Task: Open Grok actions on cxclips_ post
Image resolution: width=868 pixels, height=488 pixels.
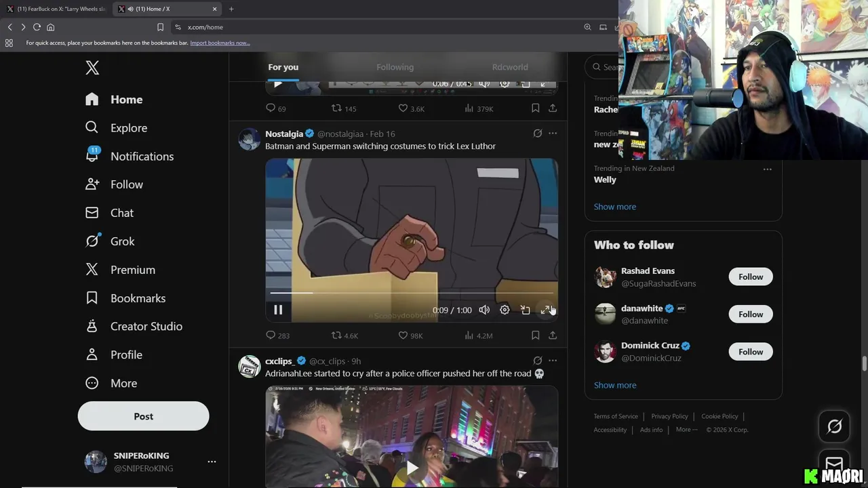Action: pyautogui.click(x=537, y=361)
